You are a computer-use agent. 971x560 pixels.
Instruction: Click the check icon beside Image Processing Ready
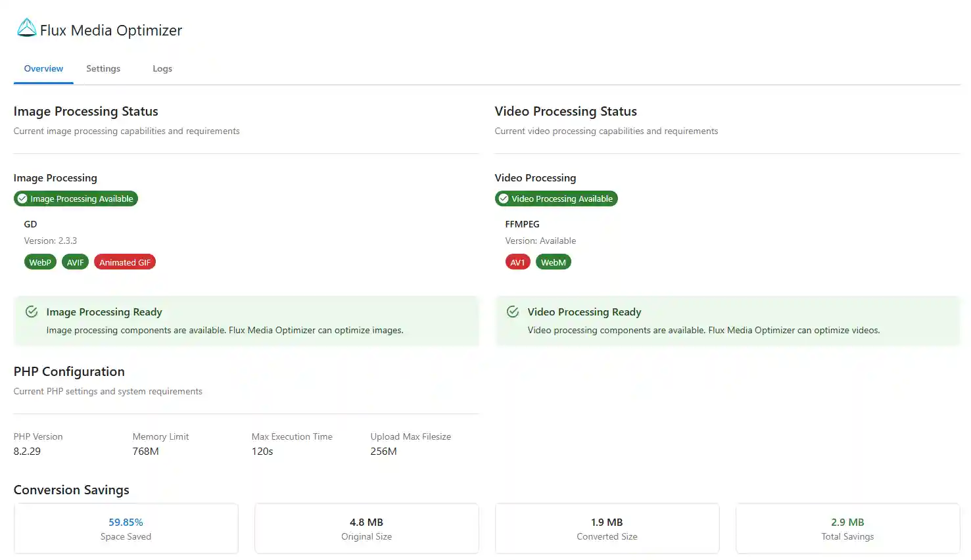32,312
